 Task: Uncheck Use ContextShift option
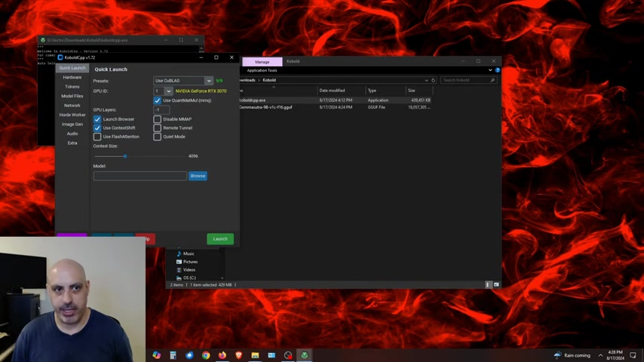pyautogui.click(x=97, y=127)
